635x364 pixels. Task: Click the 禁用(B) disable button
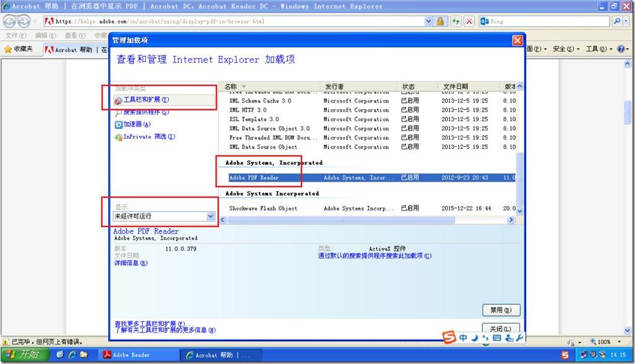501,310
